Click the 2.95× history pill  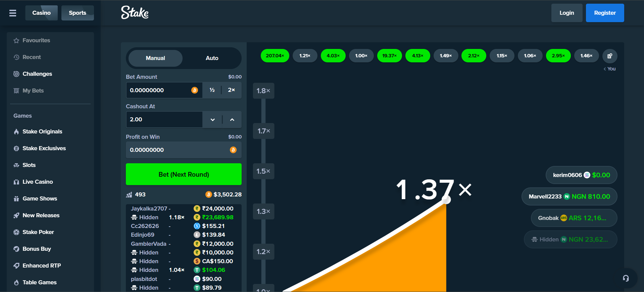click(558, 56)
